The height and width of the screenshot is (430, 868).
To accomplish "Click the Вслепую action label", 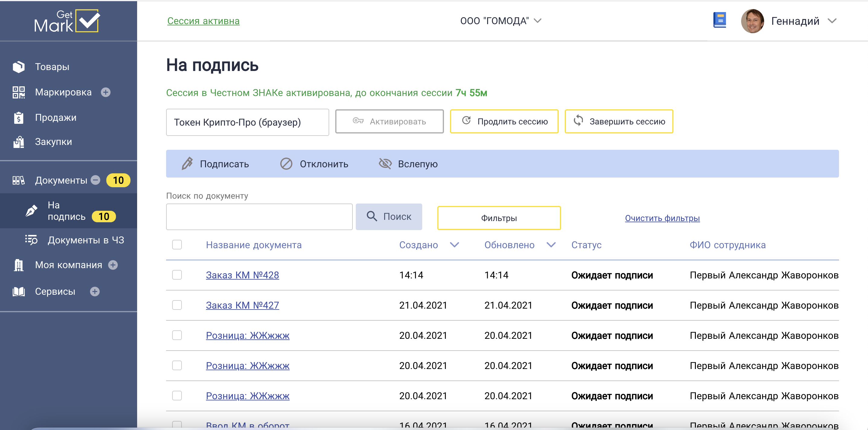I will pyautogui.click(x=418, y=164).
